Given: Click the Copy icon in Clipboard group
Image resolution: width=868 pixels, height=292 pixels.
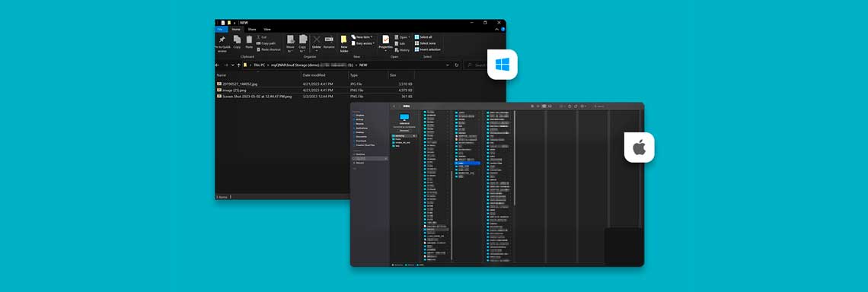Looking at the screenshot, I should point(237,40).
